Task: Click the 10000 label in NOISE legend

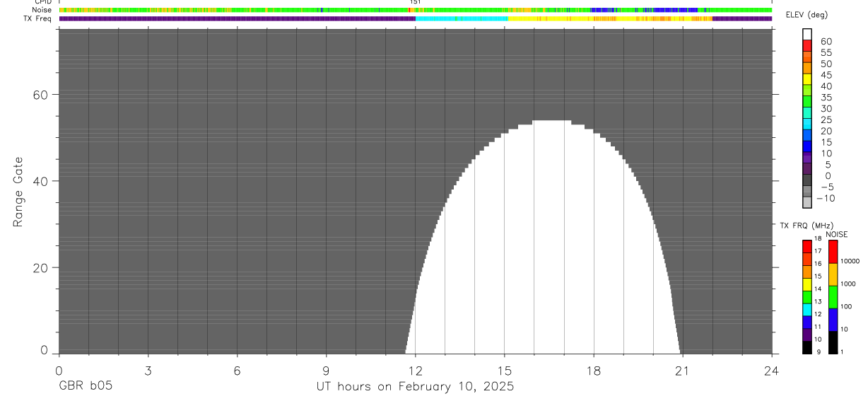Action: click(x=850, y=261)
